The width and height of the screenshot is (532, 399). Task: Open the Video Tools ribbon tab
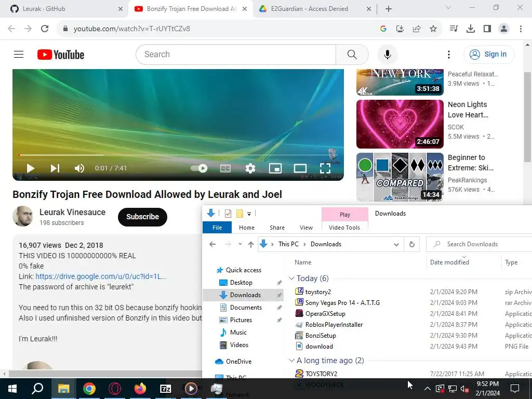pos(344,228)
